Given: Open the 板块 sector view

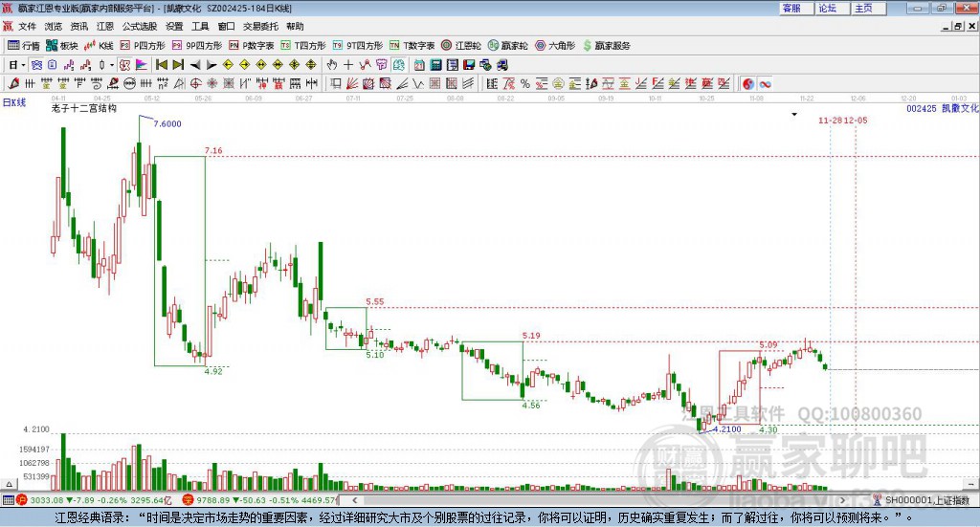Looking at the screenshot, I should 62,46.
